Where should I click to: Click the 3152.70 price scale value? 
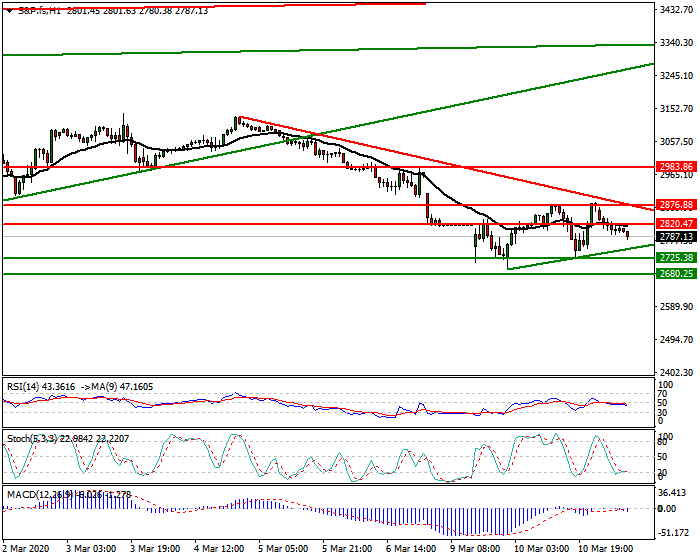676,109
